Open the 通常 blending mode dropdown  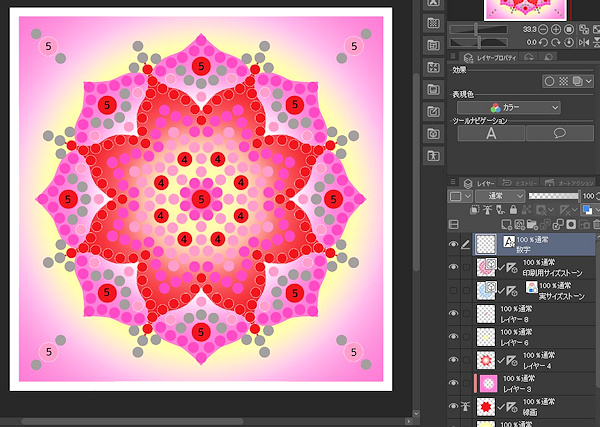tap(501, 197)
